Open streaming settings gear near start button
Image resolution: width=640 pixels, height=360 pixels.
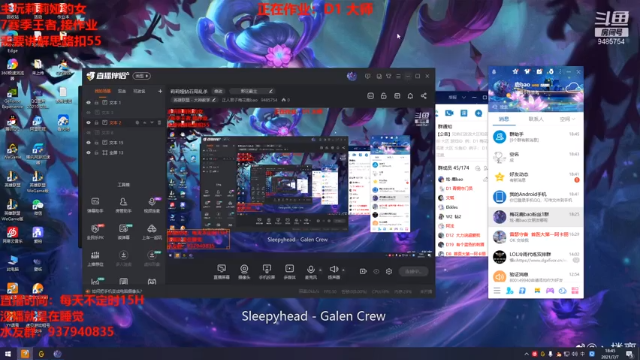tap(389, 271)
